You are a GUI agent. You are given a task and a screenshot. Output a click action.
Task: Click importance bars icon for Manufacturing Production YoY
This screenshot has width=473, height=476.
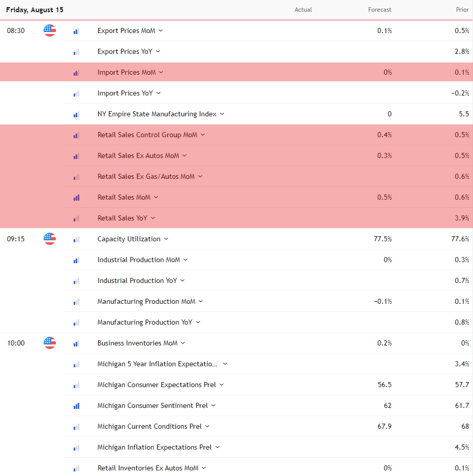[x=76, y=323]
